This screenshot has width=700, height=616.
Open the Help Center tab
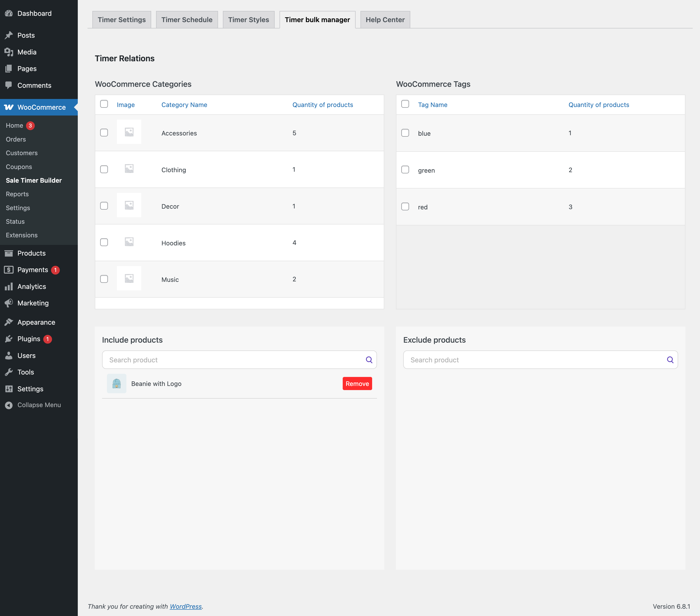(x=385, y=20)
